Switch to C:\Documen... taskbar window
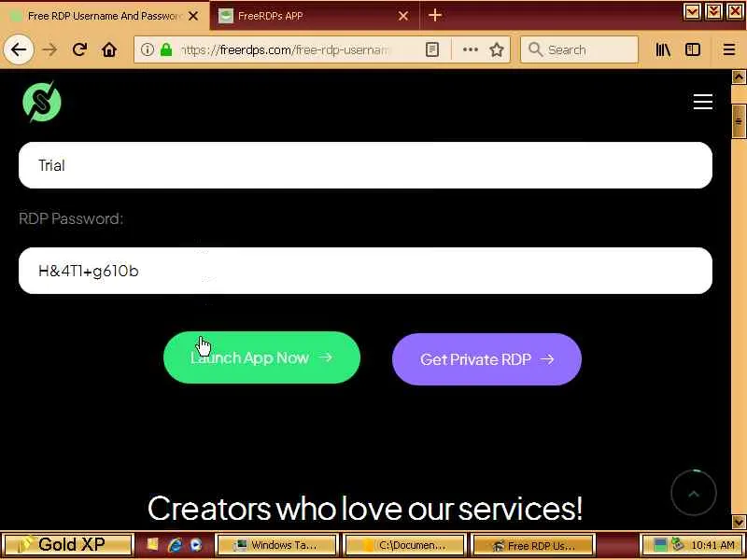This screenshot has height=560, width=747. pyautogui.click(x=405, y=545)
